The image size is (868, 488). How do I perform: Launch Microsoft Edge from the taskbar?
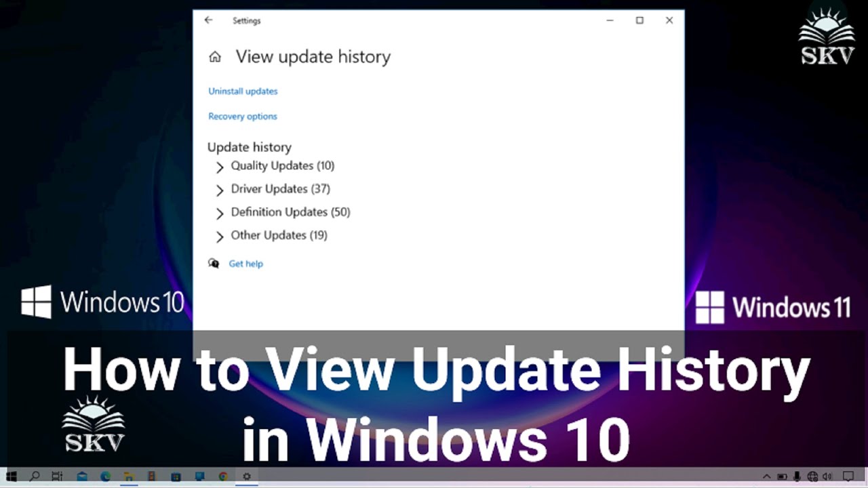[106, 476]
